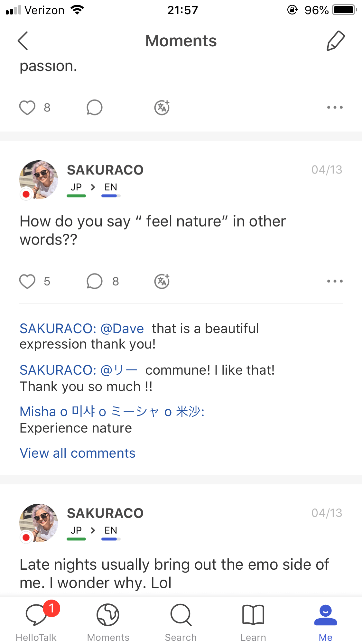
Task: Like the "passion" post with heart icon
Action: click(x=27, y=107)
